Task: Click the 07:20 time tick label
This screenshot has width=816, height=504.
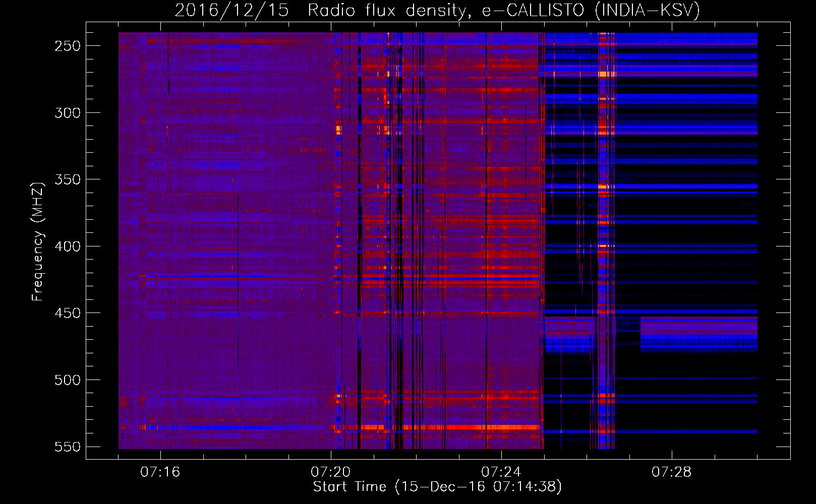Action: click(330, 472)
